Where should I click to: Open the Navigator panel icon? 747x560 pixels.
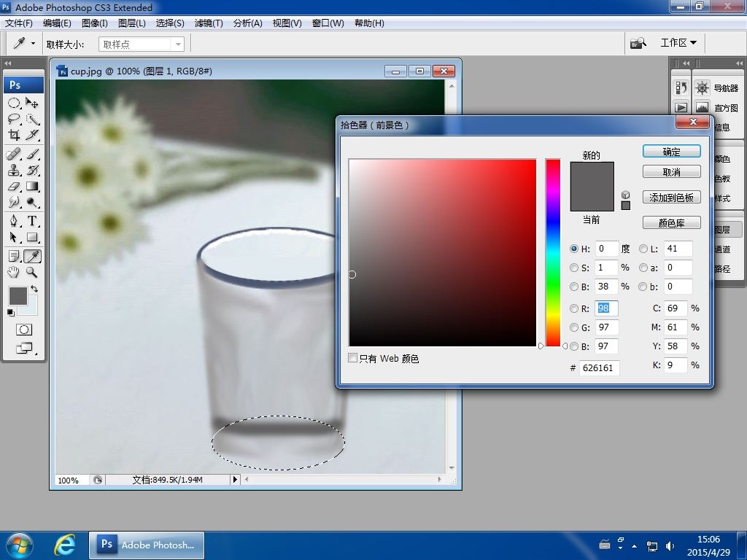tap(702, 88)
